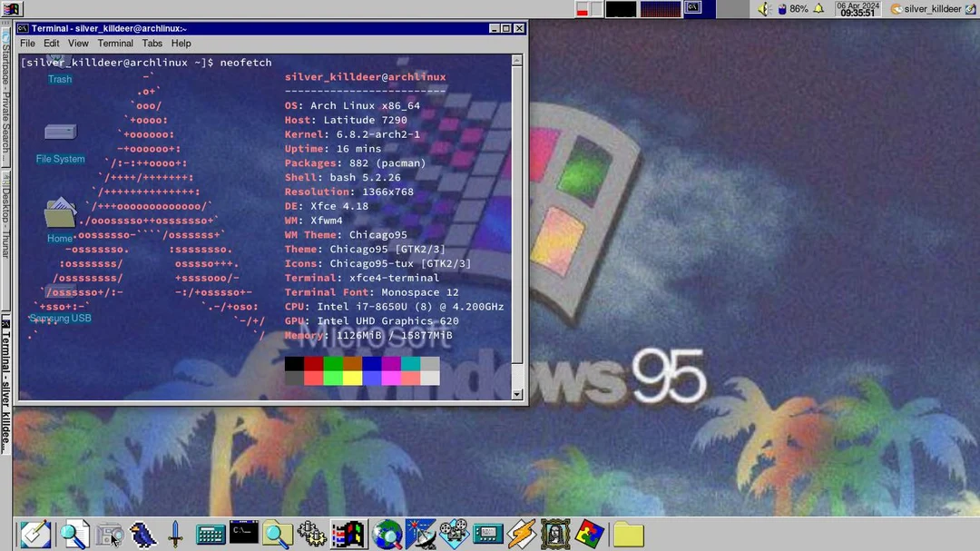Click the Winamp lightning bolt icon

tap(521, 534)
